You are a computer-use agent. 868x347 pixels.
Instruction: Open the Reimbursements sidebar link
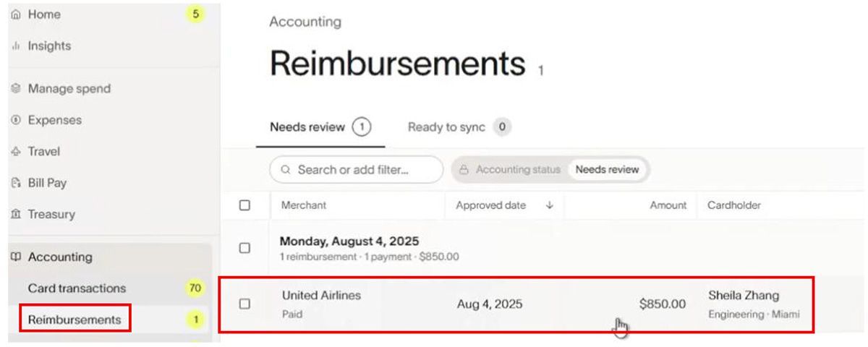click(75, 320)
